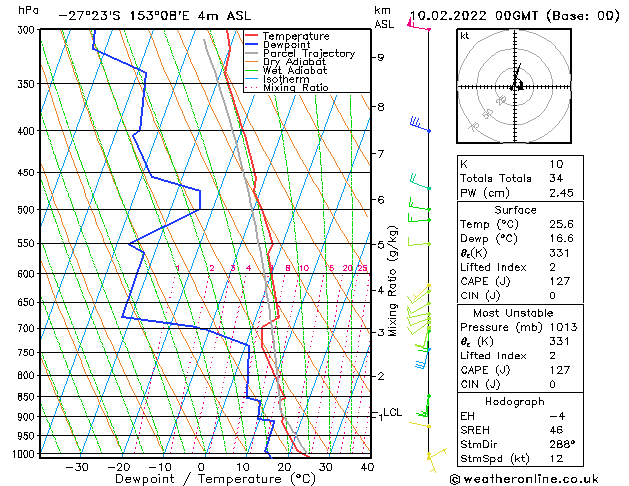
Task: Click the 'Totals Totals' value 34
Action: click(556, 178)
